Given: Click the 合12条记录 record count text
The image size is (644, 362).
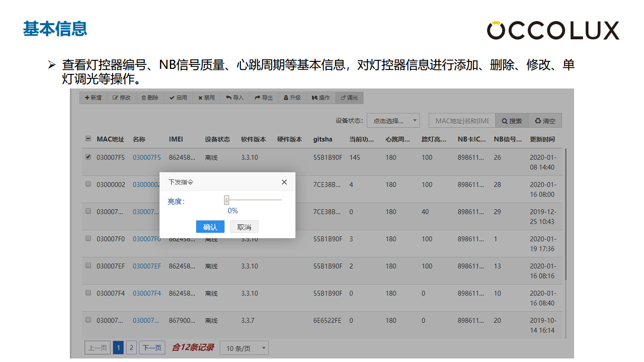Looking at the screenshot, I should pyautogui.click(x=193, y=347).
